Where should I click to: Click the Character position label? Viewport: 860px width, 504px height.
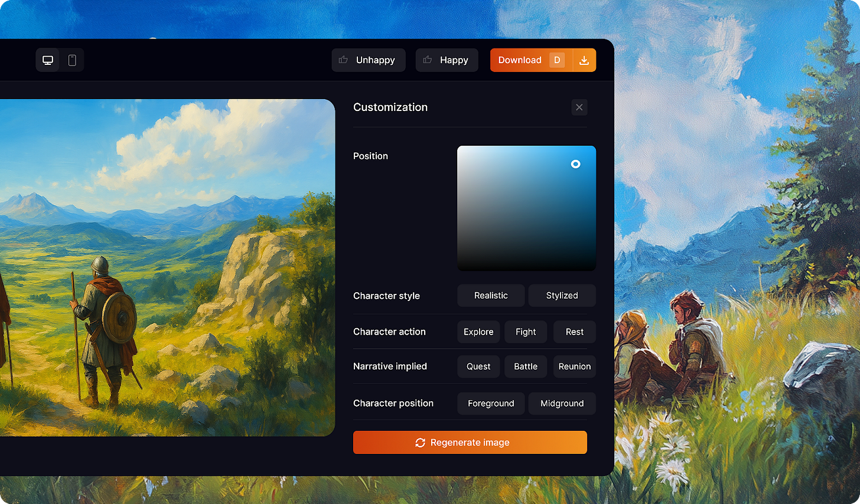(393, 404)
